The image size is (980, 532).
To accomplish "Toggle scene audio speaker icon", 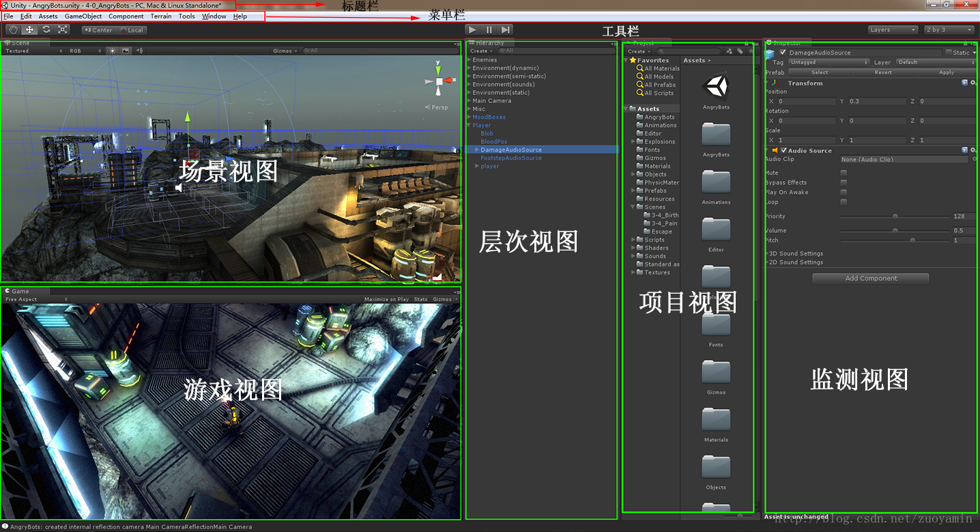I will click(139, 51).
